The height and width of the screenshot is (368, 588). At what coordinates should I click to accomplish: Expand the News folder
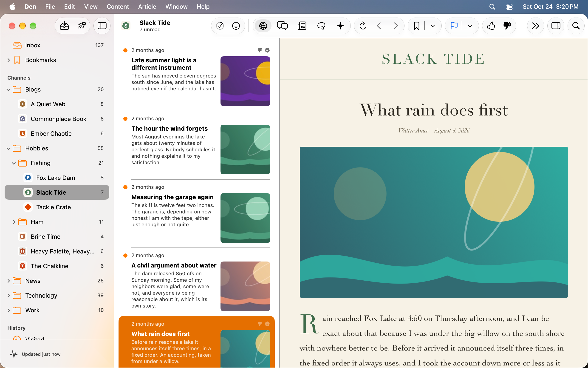coord(8,281)
